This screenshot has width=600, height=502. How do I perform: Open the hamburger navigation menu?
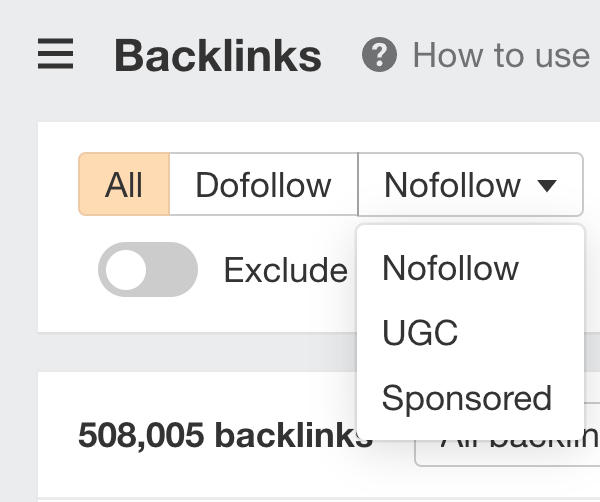(56, 54)
